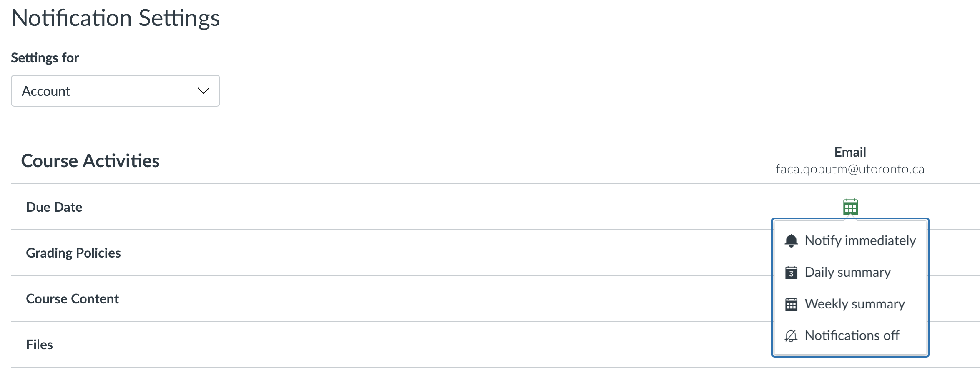Click the Course Activities section heading

click(x=90, y=161)
